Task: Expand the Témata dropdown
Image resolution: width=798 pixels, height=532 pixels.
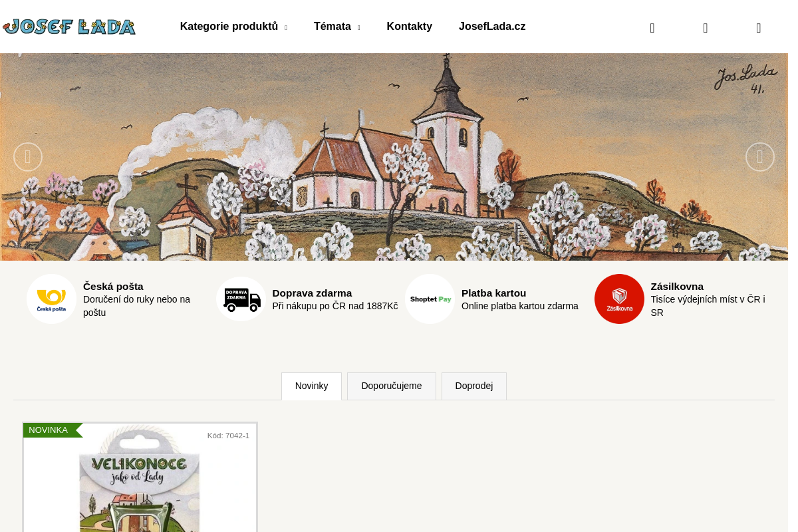Action: tap(337, 27)
